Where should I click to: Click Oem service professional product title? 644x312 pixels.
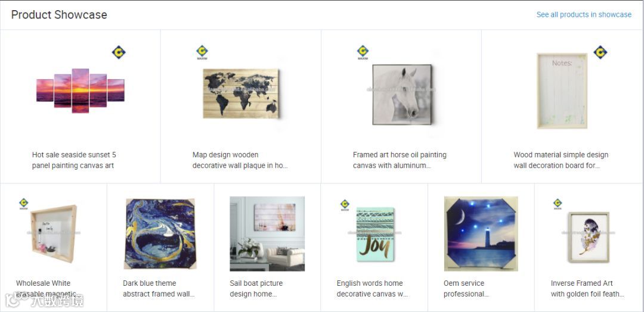(466, 289)
